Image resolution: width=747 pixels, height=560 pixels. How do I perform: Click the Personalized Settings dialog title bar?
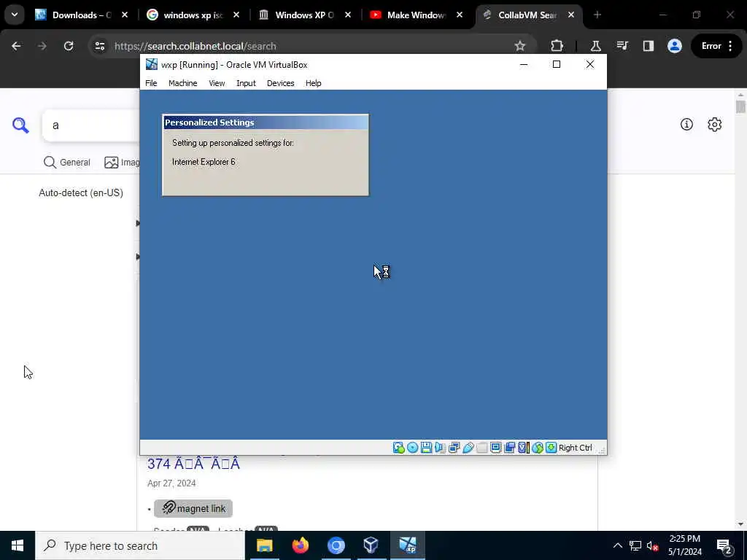pyautogui.click(x=266, y=122)
